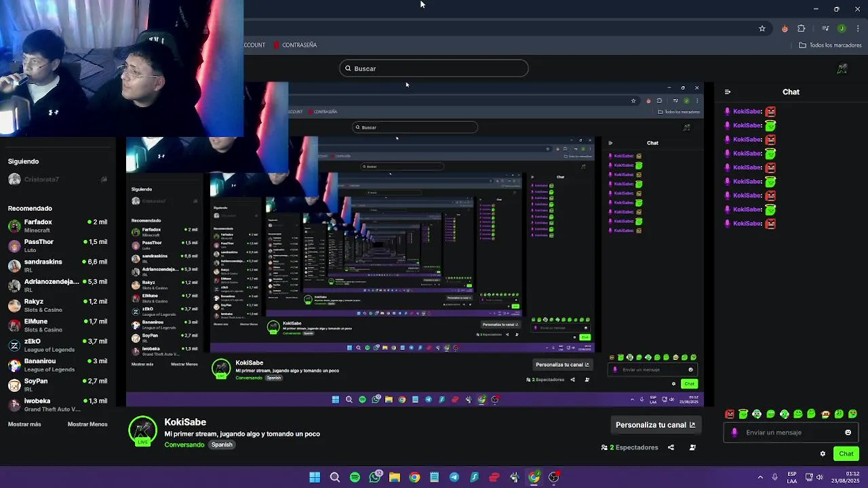Viewport: 868px width, 488px height.
Task: Open the emoji picker in message box
Action: pos(848,432)
